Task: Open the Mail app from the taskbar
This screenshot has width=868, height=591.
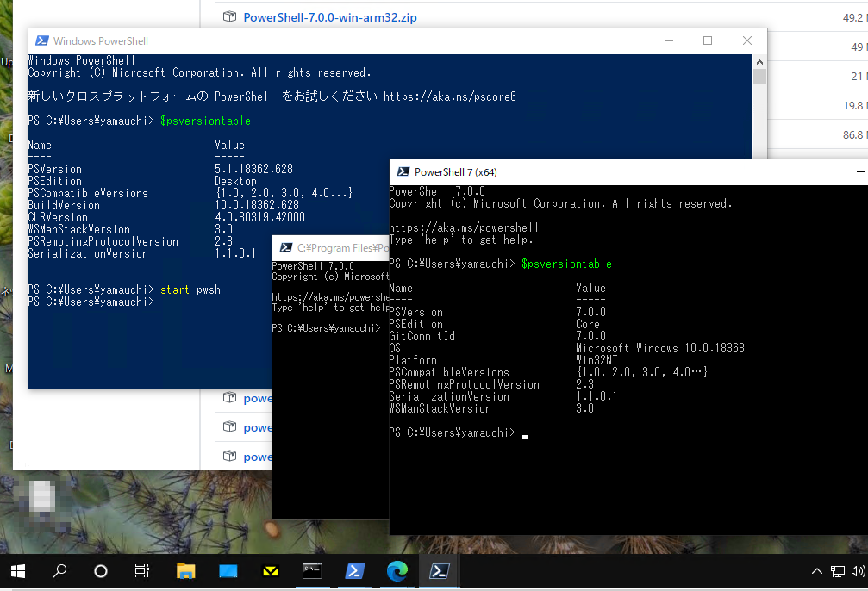Action: [x=270, y=570]
